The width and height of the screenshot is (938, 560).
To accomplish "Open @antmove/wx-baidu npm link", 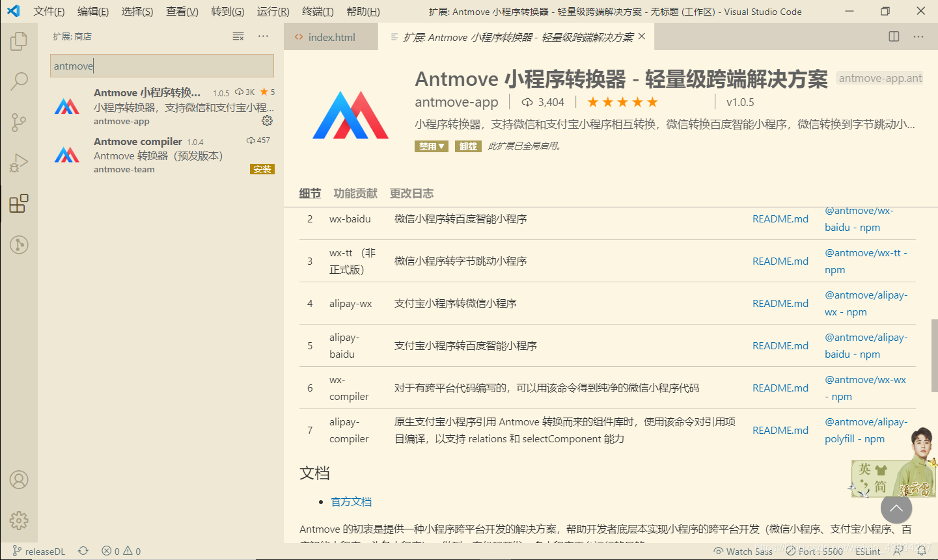I will click(x=859, y=219).
